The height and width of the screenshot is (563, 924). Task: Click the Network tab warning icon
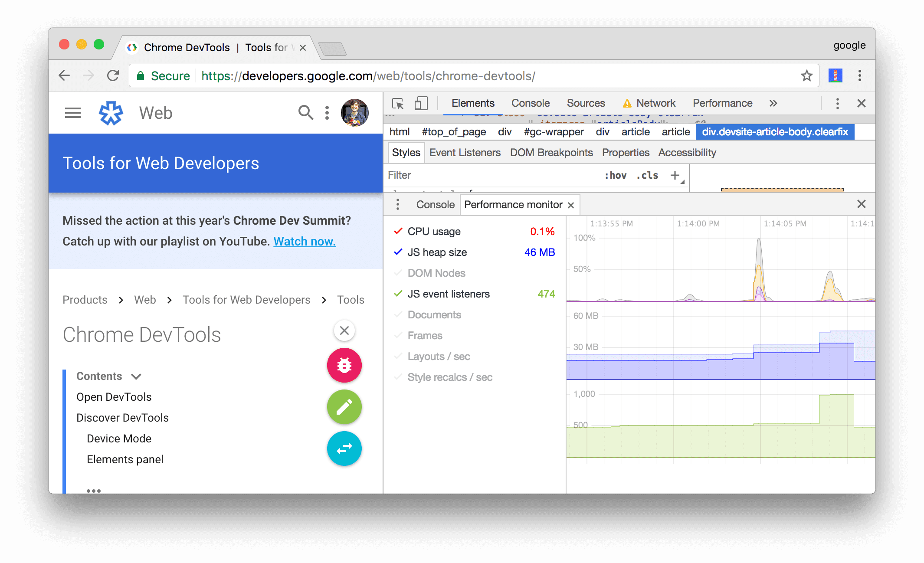coord(625,103)
